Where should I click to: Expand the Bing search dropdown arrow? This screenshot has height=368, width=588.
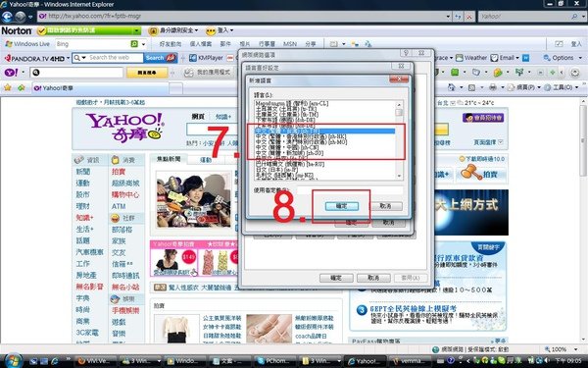[x=143, y=44]
